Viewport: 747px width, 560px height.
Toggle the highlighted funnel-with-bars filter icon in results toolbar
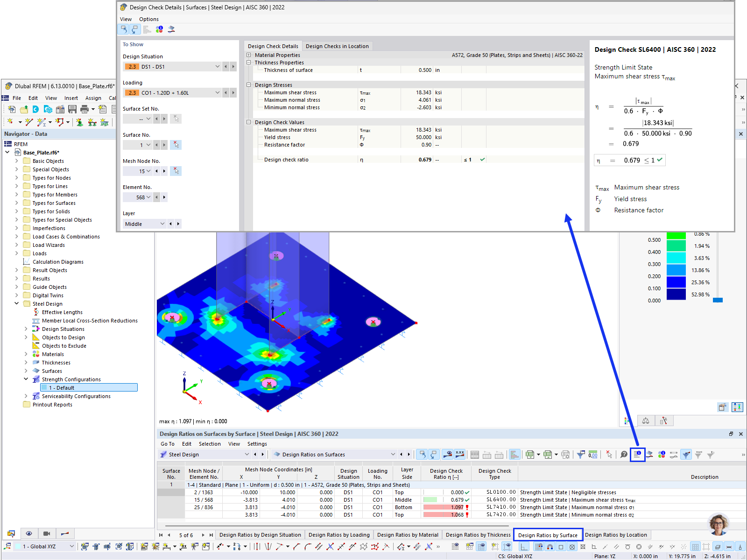pyautogui.click(x=686, y=455)
